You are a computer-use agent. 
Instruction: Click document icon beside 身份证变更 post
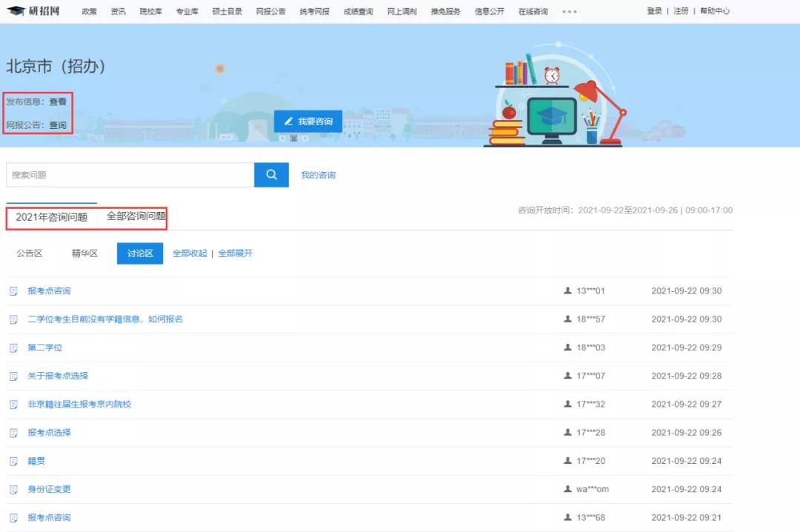tap(13, 490)
